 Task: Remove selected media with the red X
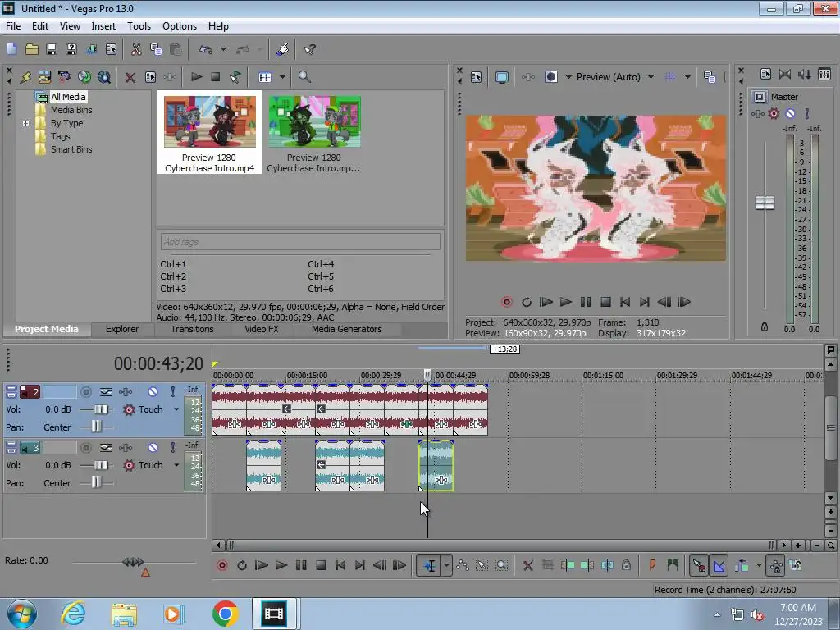click(x=130, y=77)
